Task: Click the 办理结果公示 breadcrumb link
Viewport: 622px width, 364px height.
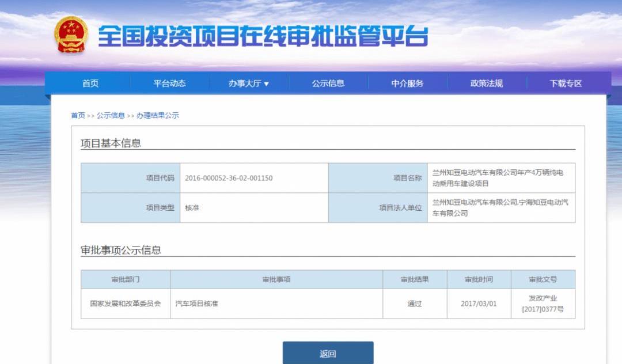Action: pos(157,115)
